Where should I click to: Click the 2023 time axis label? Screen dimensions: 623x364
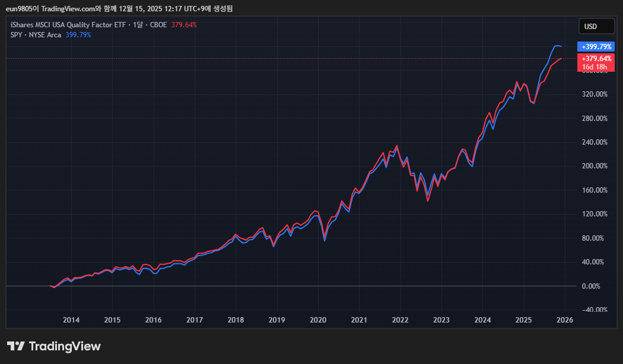[x=441, y=320]
